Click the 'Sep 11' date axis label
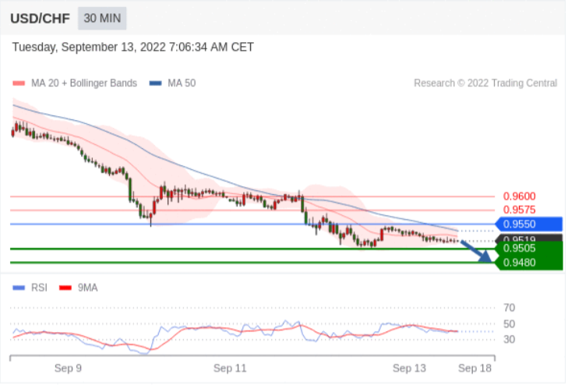 pyautogui.click(x=230, y=369)
